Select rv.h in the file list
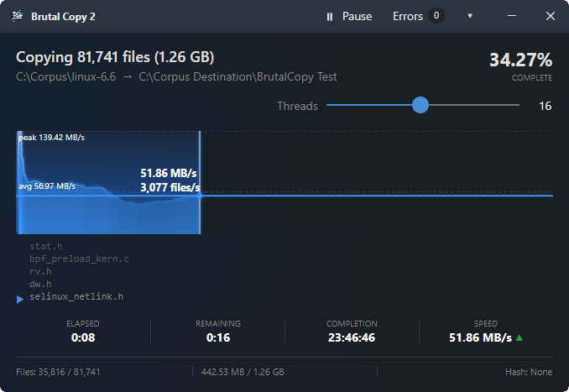The height and width of the screenshot is (392, 569). pyautogui.click(x=40, y=271)
